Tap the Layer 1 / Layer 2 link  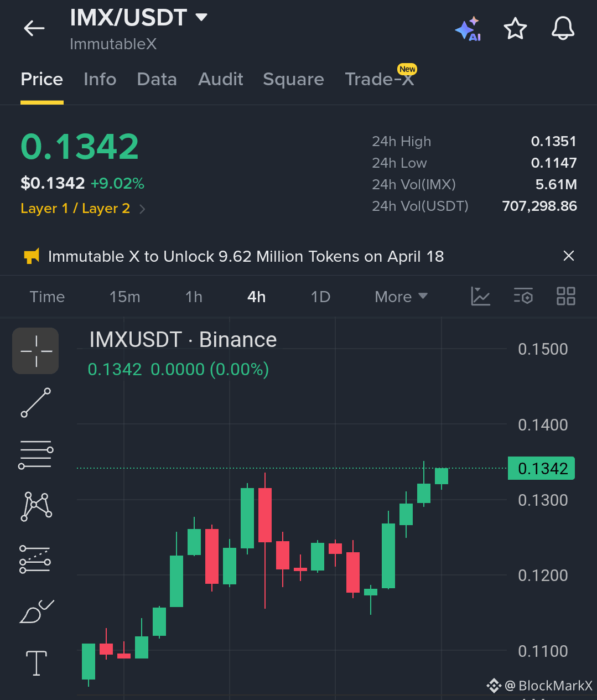click(x=75, y=209)
